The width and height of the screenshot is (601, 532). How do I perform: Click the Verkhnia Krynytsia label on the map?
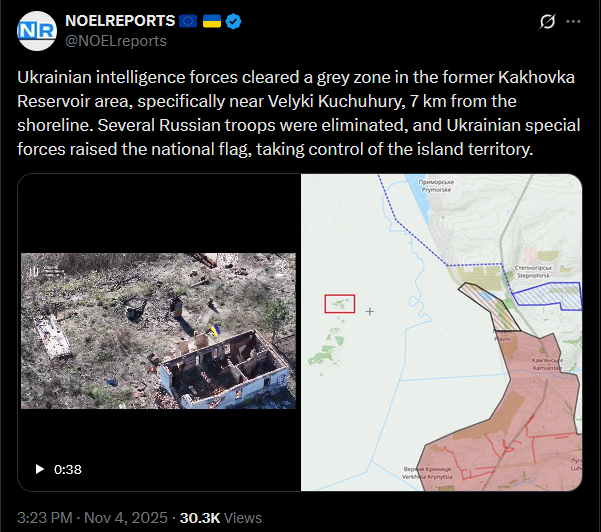427,473
